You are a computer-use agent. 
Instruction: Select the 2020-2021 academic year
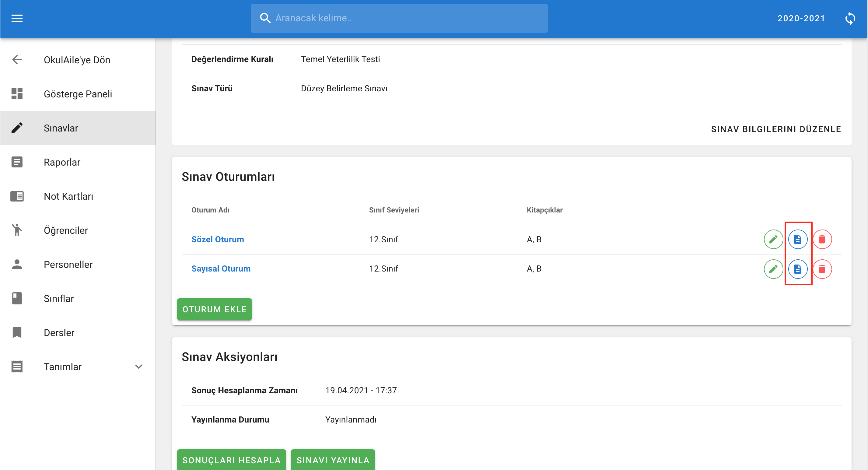[801, 18]
